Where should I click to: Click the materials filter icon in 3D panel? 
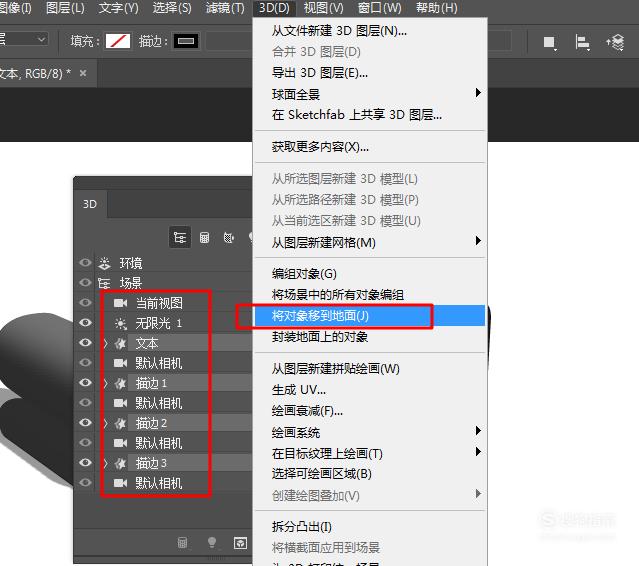pyautogui.click(x=229, y=238)
